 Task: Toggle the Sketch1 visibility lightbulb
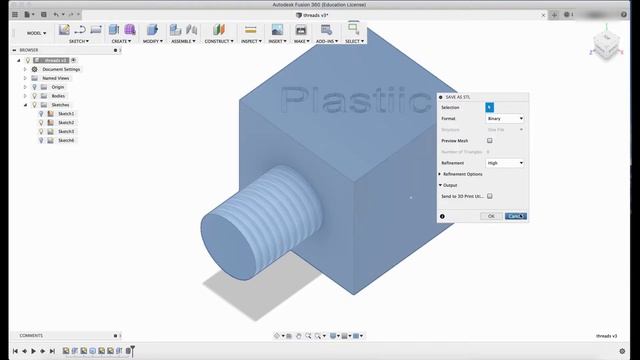(41, 113)
